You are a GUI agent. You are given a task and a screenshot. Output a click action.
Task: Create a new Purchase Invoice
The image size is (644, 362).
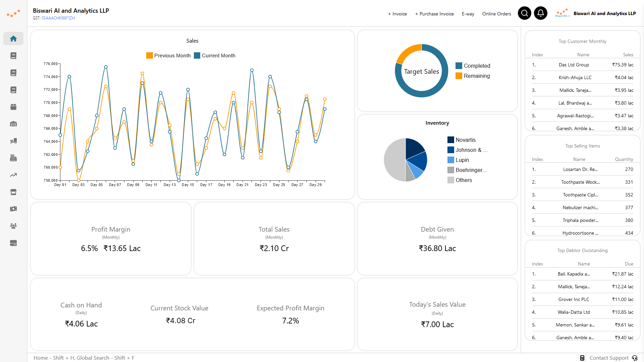click(x=434, y=14)
